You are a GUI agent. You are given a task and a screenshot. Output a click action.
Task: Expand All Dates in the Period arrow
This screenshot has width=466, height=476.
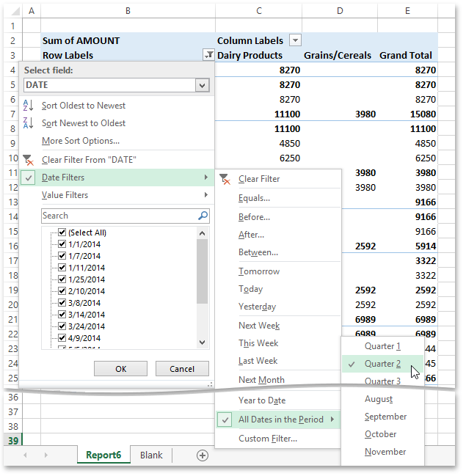[332, 420]
